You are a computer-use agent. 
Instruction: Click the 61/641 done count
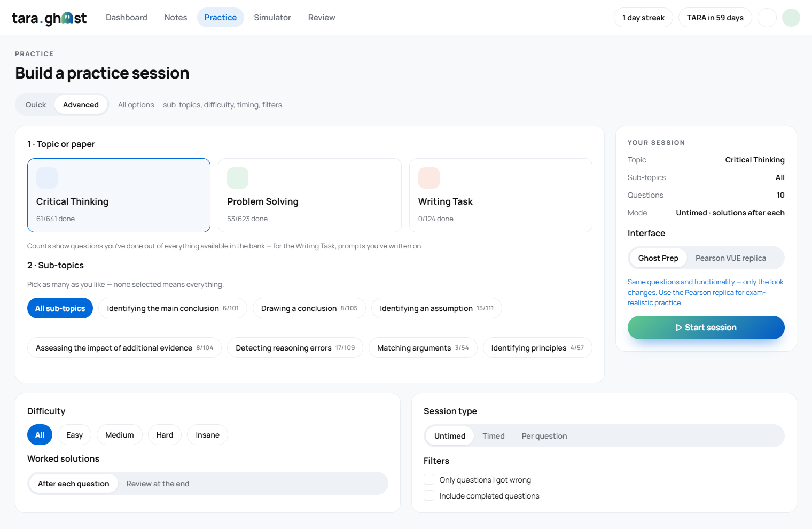[x=56, y=219]
